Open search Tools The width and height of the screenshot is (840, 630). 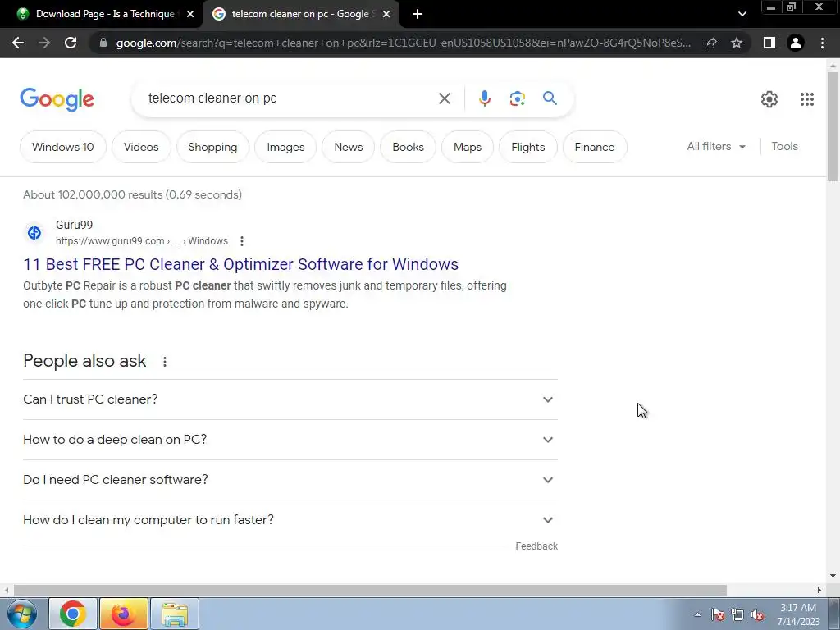point(784,146)
